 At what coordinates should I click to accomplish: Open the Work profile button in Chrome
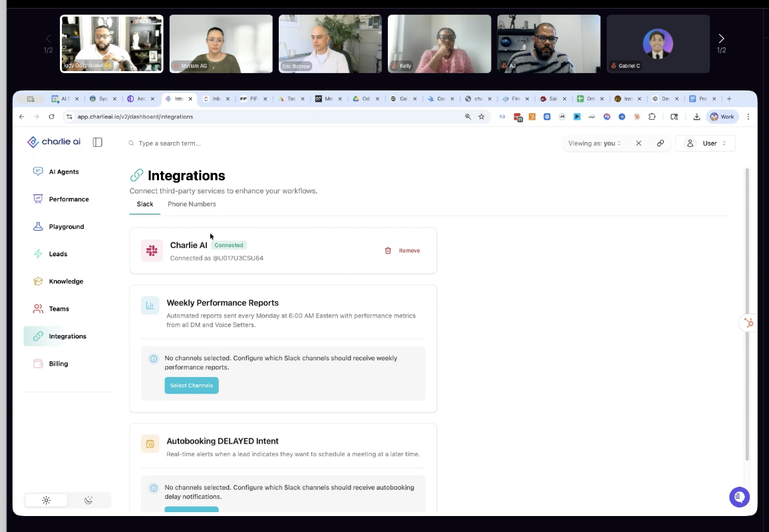click(721, 116)
